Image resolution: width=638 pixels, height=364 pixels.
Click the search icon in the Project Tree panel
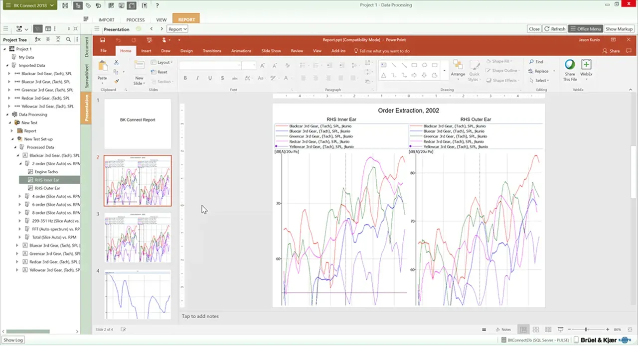68,39
